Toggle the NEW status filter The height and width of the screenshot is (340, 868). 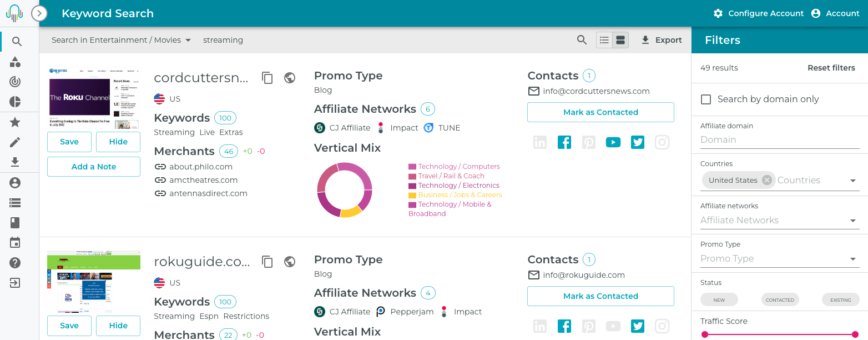pyautogui.click(x=719, y=300)
